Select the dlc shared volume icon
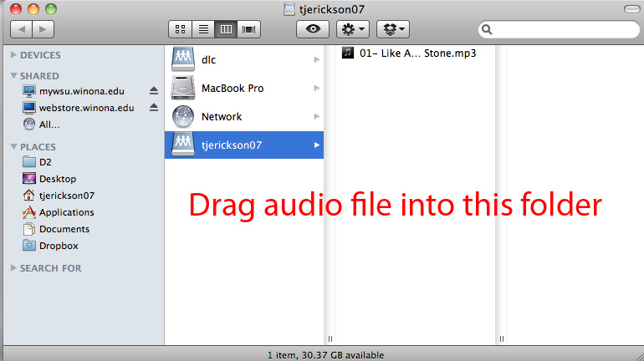The width and height of the screenshot is (644, 361). click(183, 60)
